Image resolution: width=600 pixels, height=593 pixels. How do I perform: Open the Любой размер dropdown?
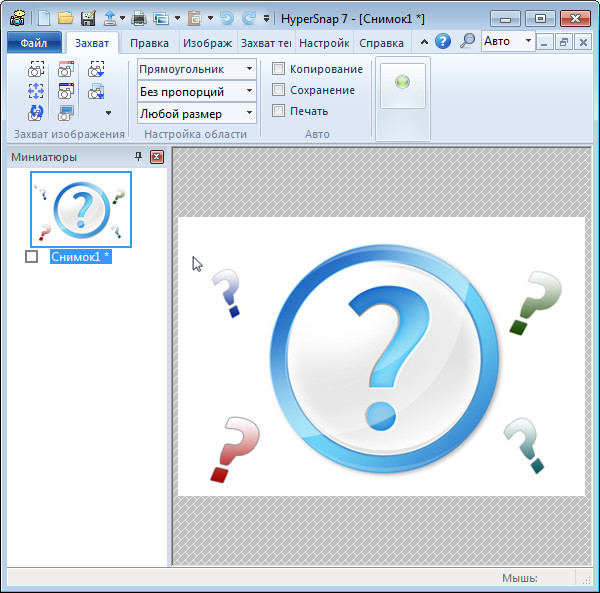pos(249,113)
